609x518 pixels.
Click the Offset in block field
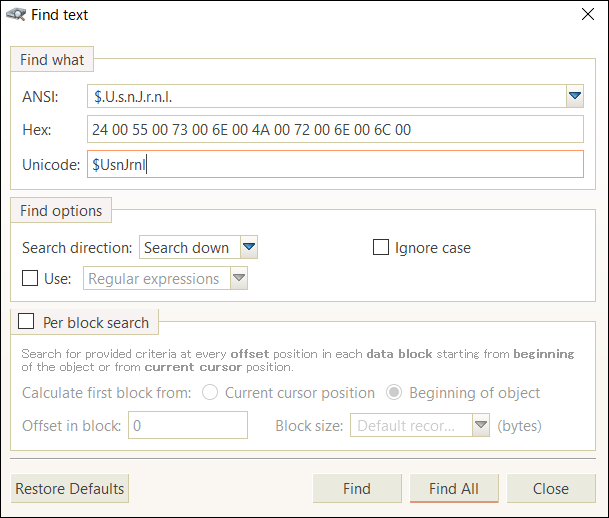click(x=187, y=425)
